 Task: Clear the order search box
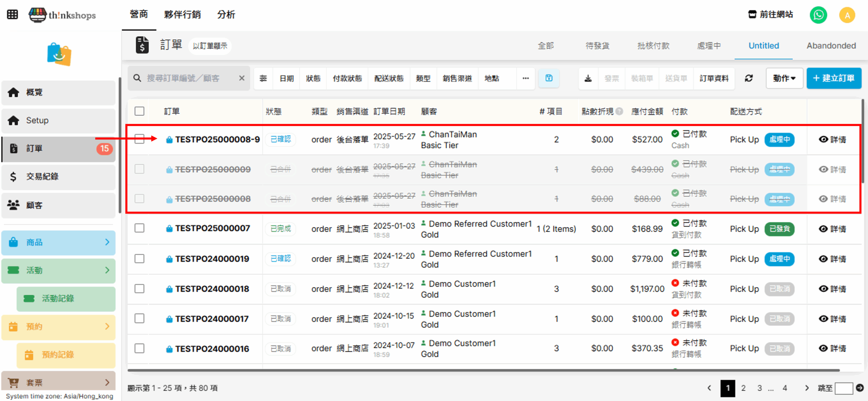(x=242, y=78)
